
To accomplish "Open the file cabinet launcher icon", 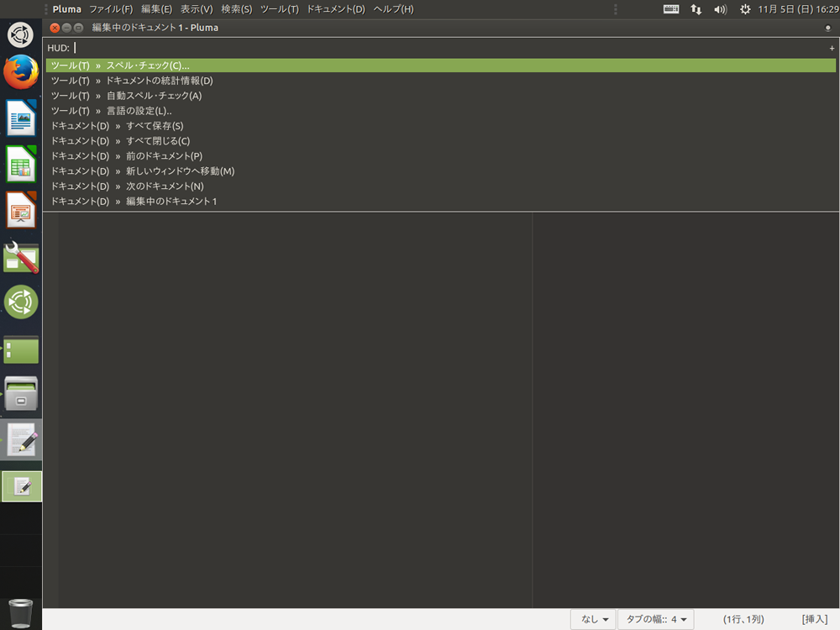I will [21, 394].
